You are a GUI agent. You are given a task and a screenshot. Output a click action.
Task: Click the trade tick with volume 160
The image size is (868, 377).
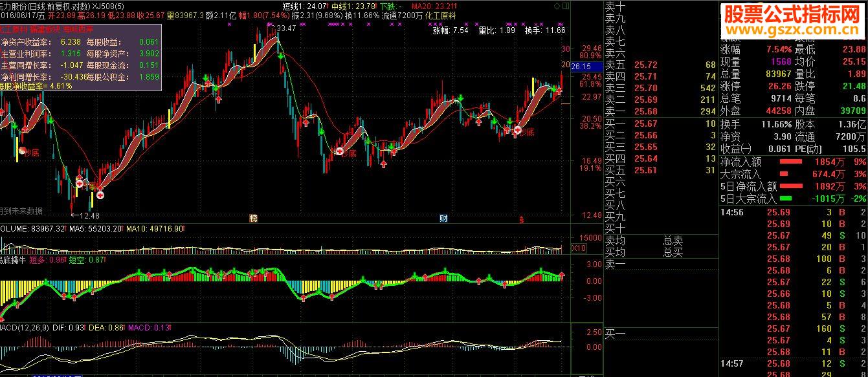(x=793, y=329)
